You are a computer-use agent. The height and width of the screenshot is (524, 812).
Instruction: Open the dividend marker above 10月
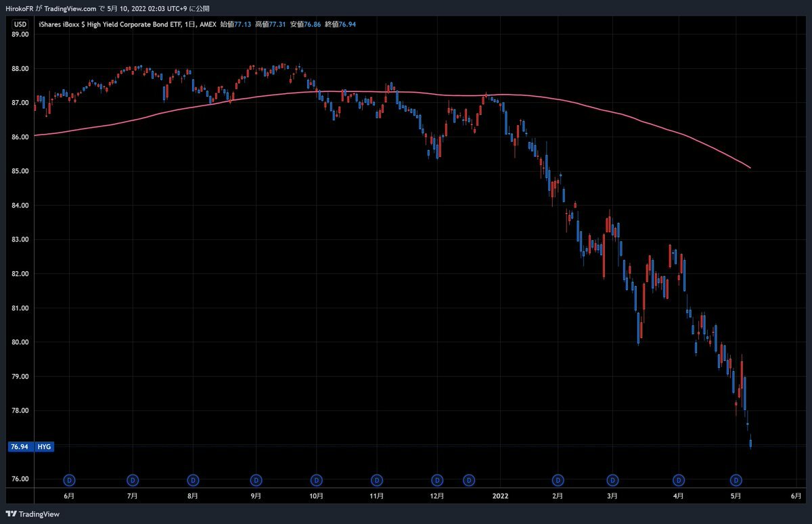coord(316,480)
